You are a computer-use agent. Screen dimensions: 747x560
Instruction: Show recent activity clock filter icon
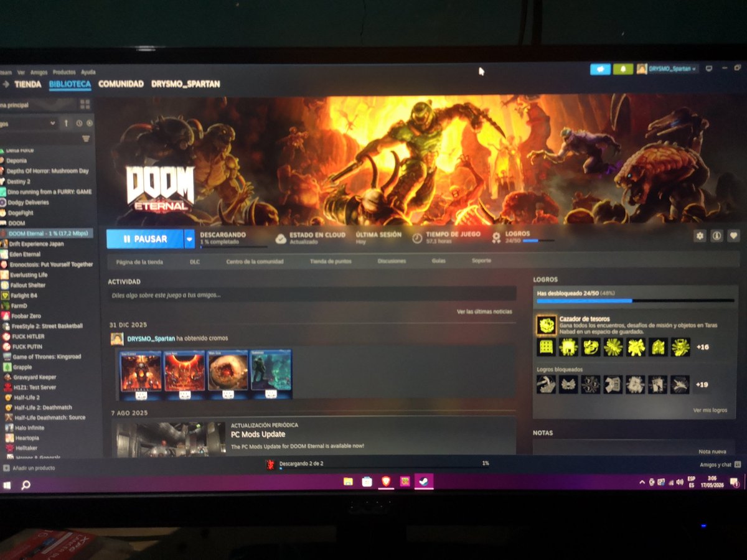pos(79,123)
